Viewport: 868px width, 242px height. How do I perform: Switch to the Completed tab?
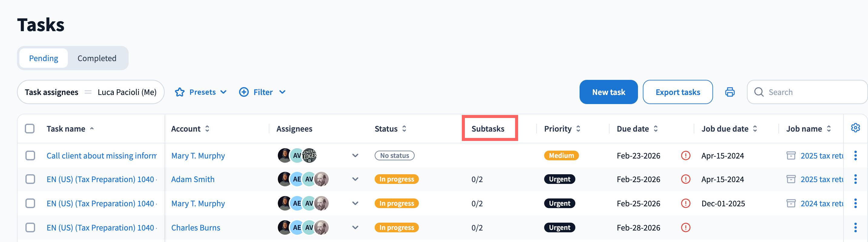(x=97, y=58)
